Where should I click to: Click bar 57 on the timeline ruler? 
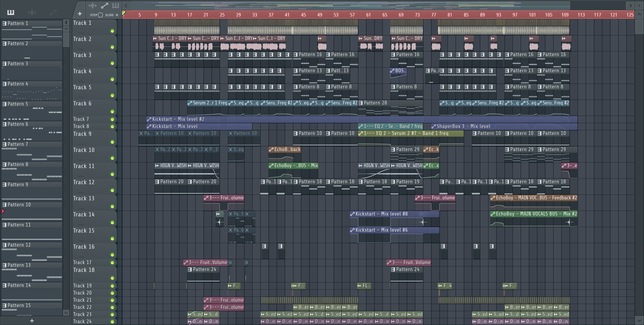(352, 15)
